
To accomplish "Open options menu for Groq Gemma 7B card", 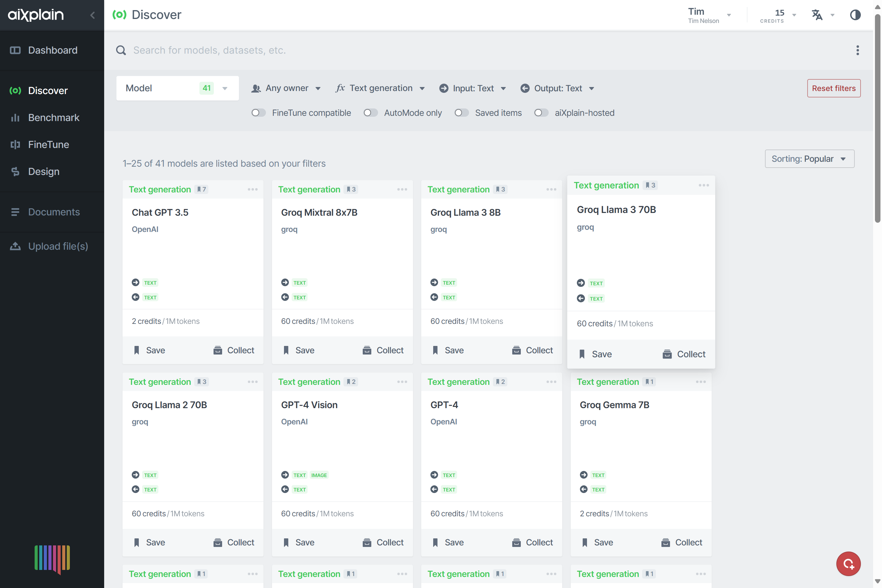I will (701, 382).
